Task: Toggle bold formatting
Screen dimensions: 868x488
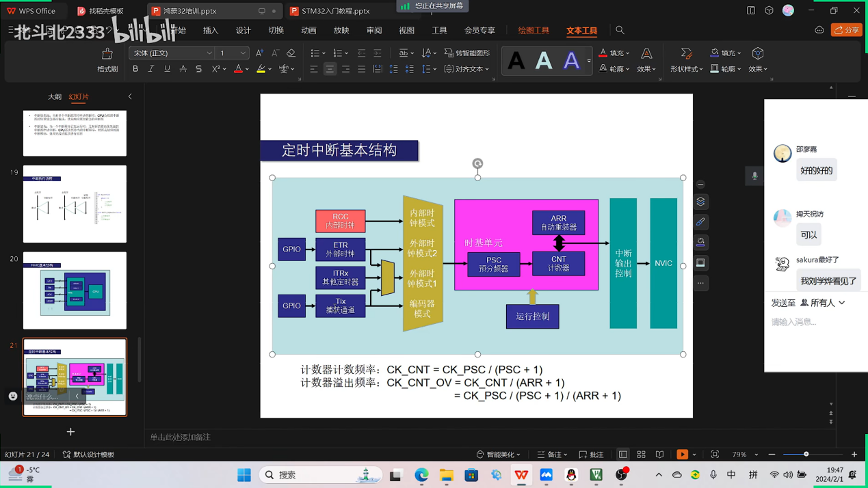Action: (135, 69)
